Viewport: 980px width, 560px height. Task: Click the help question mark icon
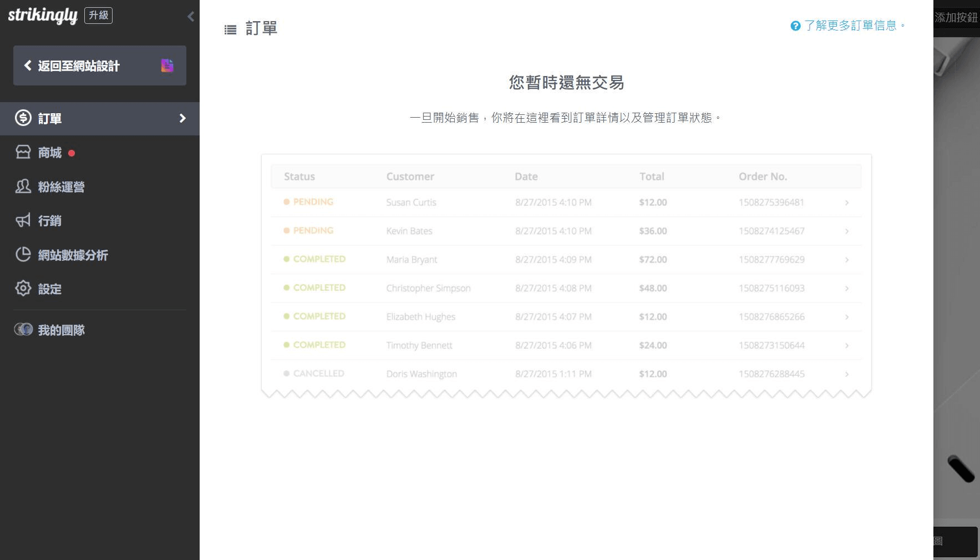coord(795,26)
